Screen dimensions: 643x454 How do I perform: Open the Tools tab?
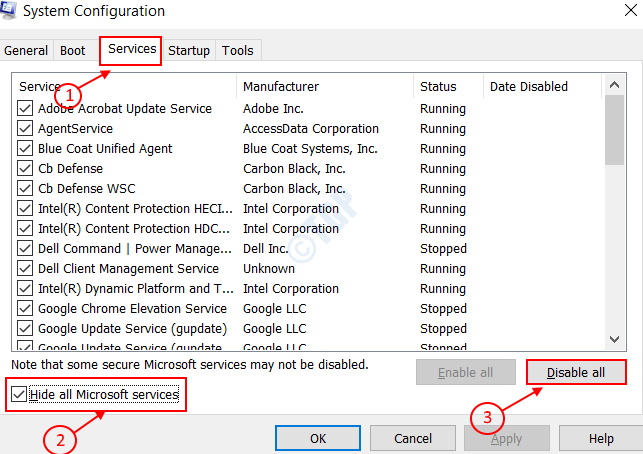point(237,50)
